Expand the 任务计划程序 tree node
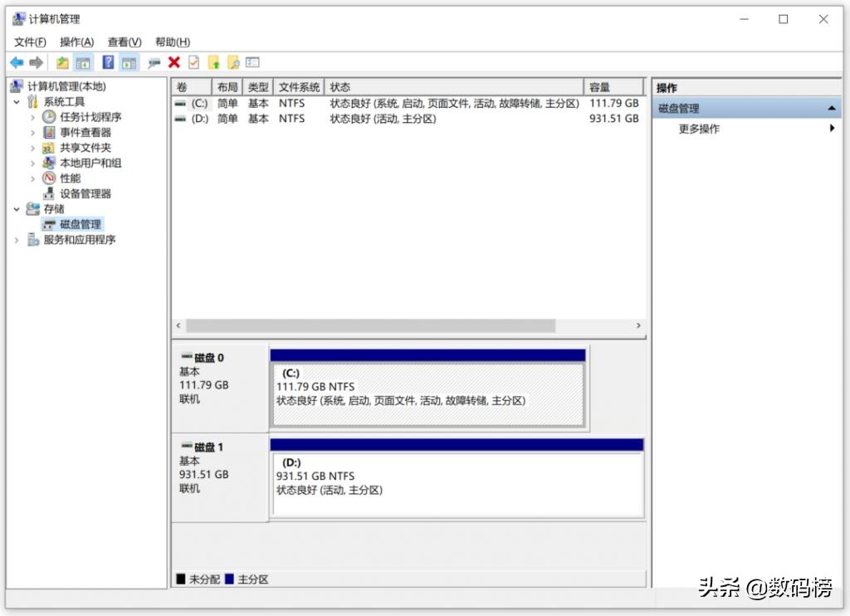The height and width of the screenshot is (616, 850). [32, 117]
